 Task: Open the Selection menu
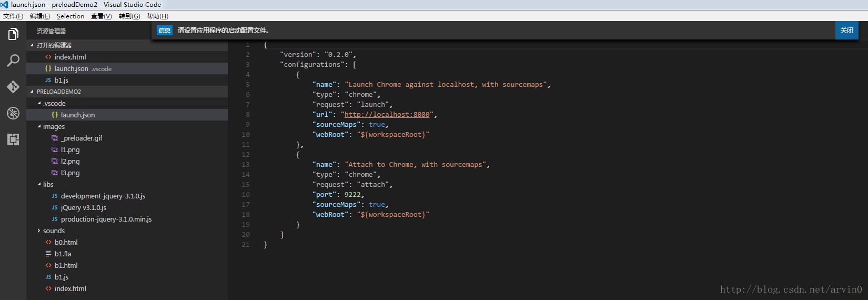pos(70,16)
